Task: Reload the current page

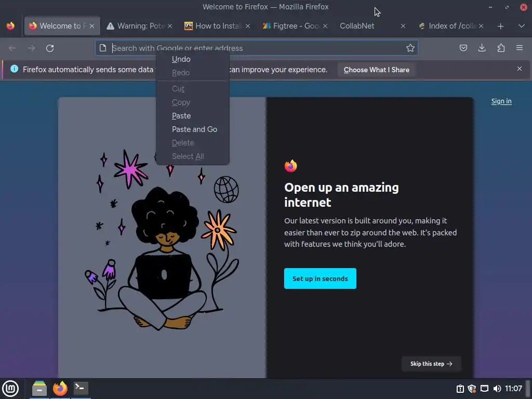Action: (50, 48)
